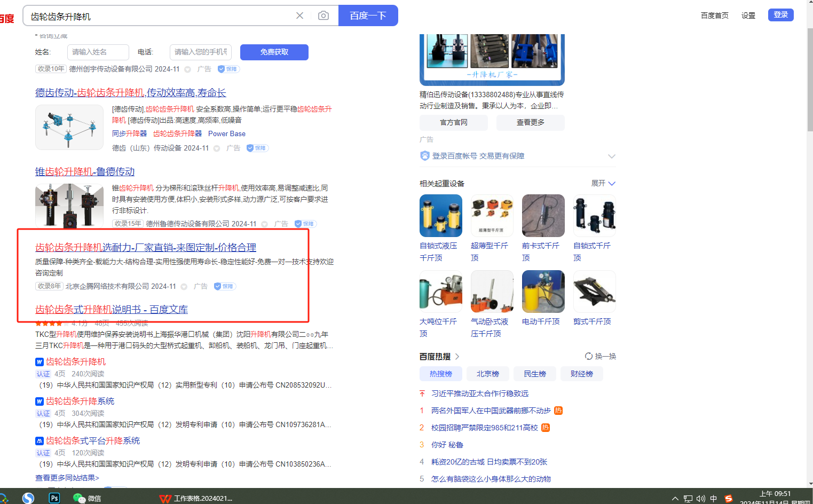Screen dimensions: 813x504
Task: Click the volume icon in system tray
Action: [700, 499]
